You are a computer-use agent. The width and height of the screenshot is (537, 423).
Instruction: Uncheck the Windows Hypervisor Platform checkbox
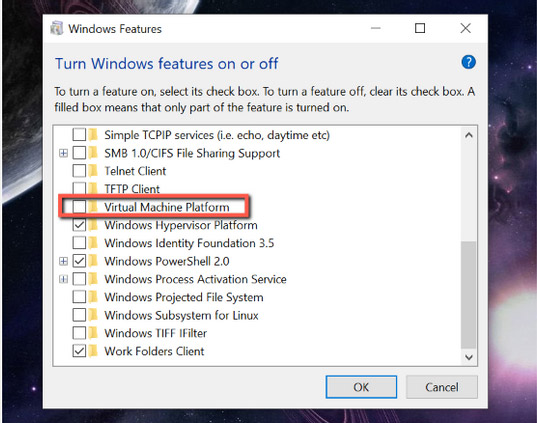(x=79, y=225)
